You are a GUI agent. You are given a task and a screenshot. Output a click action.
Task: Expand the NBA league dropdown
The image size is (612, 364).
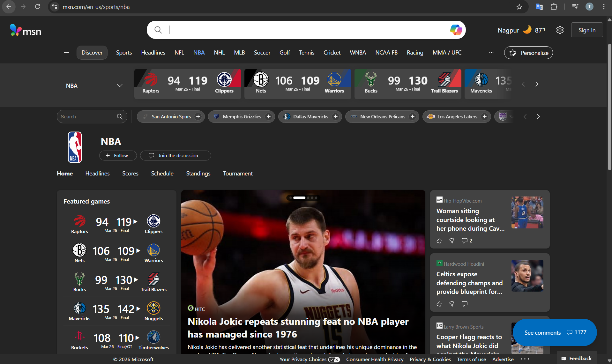point(120,85)
